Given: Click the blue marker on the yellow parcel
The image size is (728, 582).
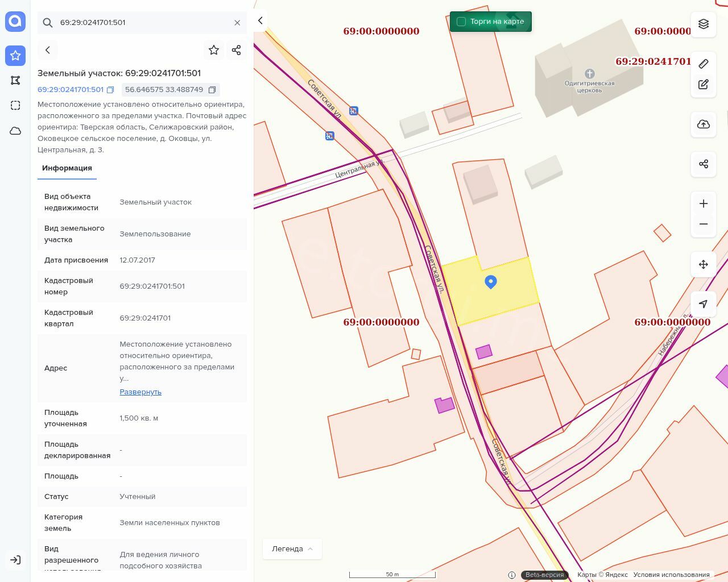Looking at the screenshot, I should pos(491,281).
